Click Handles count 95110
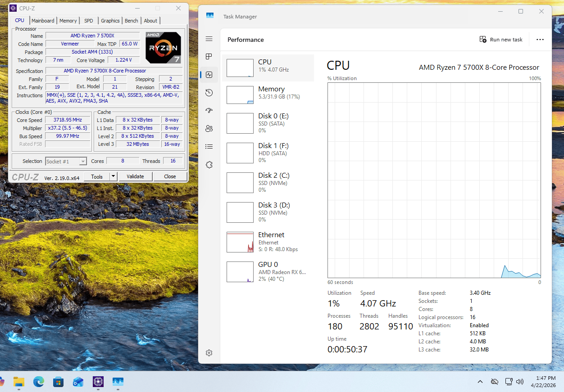Viewport: 564px width, 392px height. point(400,326)
